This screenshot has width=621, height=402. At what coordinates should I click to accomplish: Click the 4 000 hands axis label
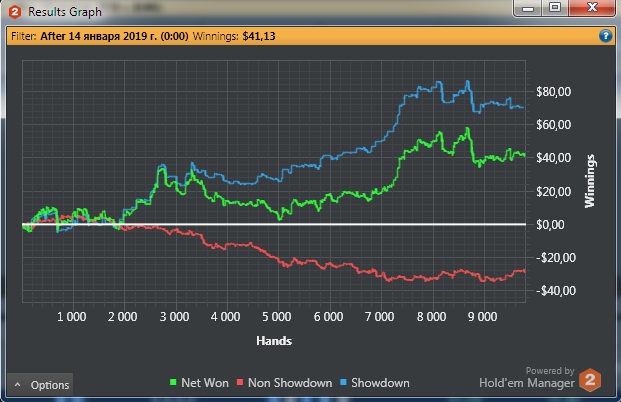coord(225,317)
